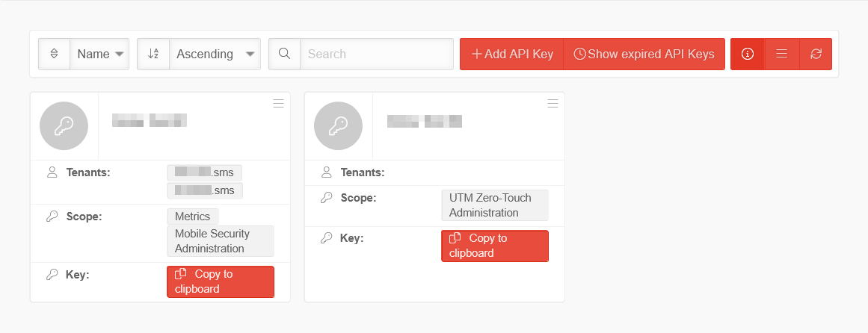Screen dimensions: 868x333
Task: Open the Ascending order dropdown
Action: [x=215, y=54]
